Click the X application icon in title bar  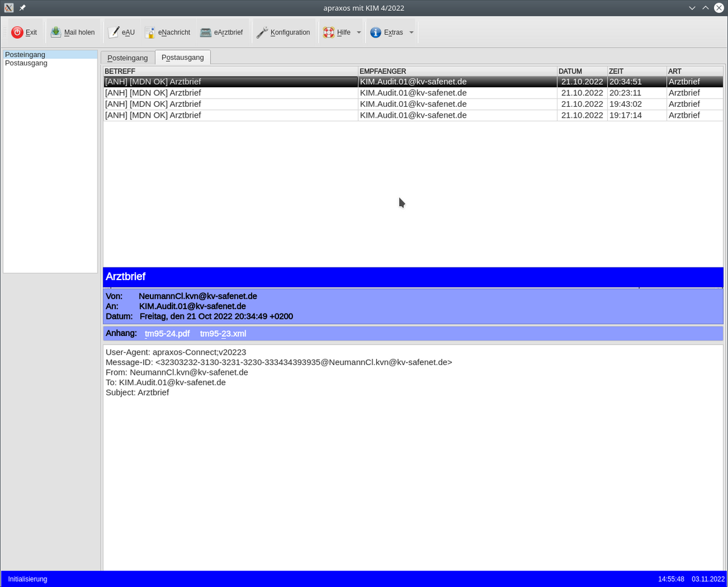tap(9, 8)
